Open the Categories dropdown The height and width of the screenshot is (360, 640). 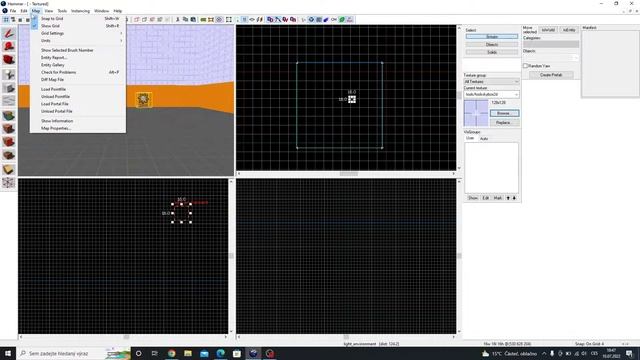pos(551,44)
